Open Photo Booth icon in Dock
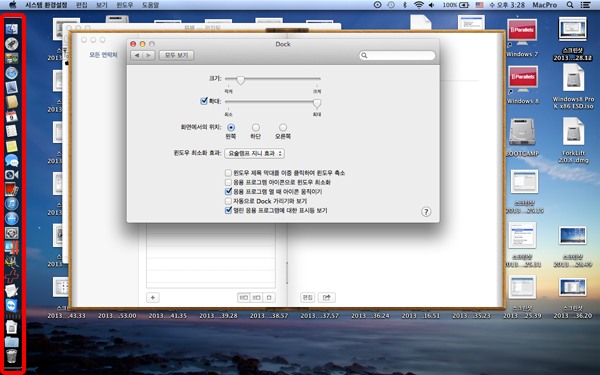600x375 pixels. (11, 189)
